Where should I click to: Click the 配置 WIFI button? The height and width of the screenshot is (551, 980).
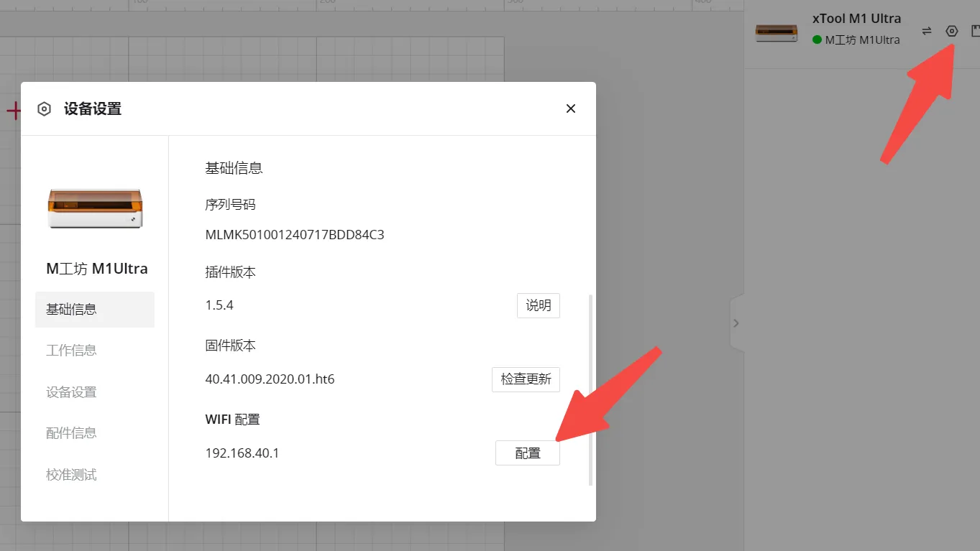tap(528, 453)
